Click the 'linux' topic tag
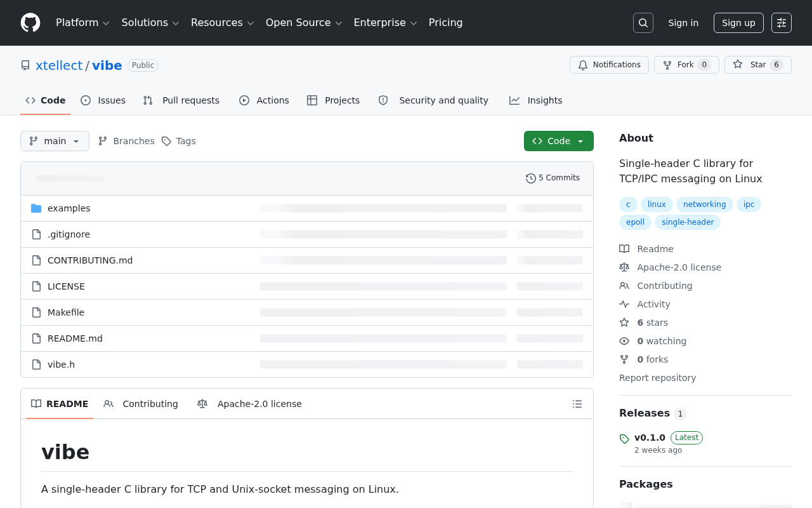Image resolution: width=812 pixels, height=508 pixels. pyautogui.click(x=657, y=204)
